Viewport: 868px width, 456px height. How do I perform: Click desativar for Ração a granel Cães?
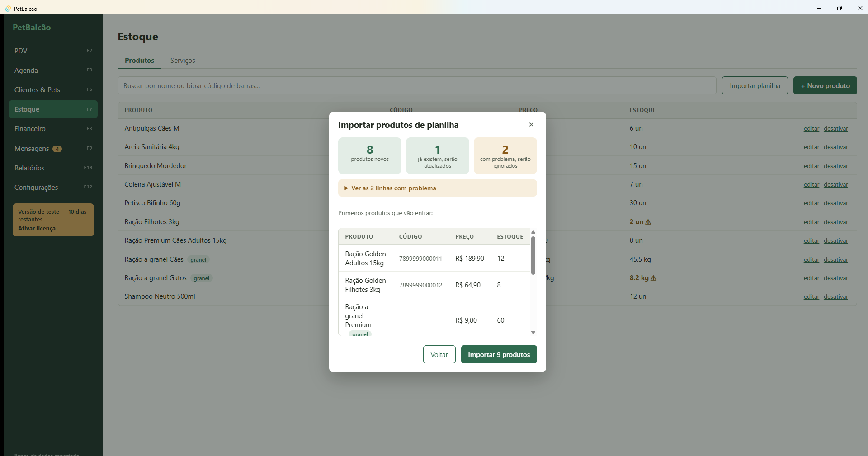click(836, 259)
